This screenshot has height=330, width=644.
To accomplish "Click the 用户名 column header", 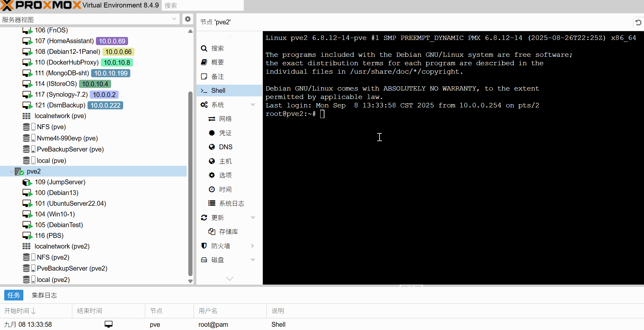I will point(230,311).
